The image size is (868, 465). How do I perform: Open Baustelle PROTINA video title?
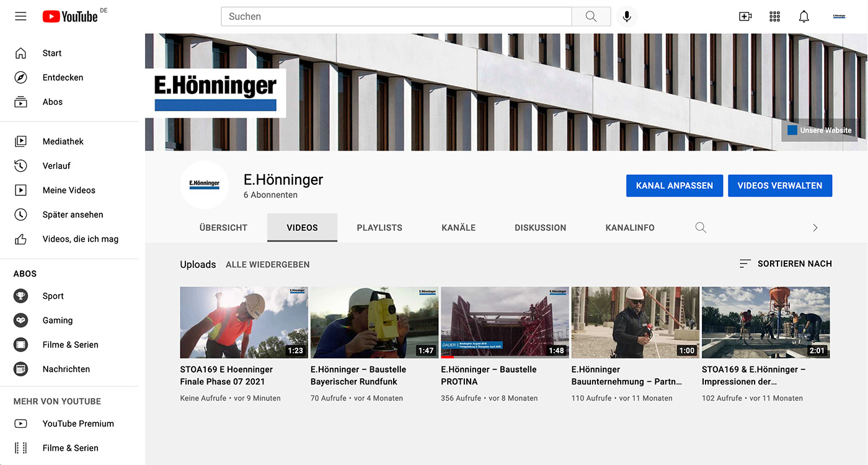click(x=489, y=376)
